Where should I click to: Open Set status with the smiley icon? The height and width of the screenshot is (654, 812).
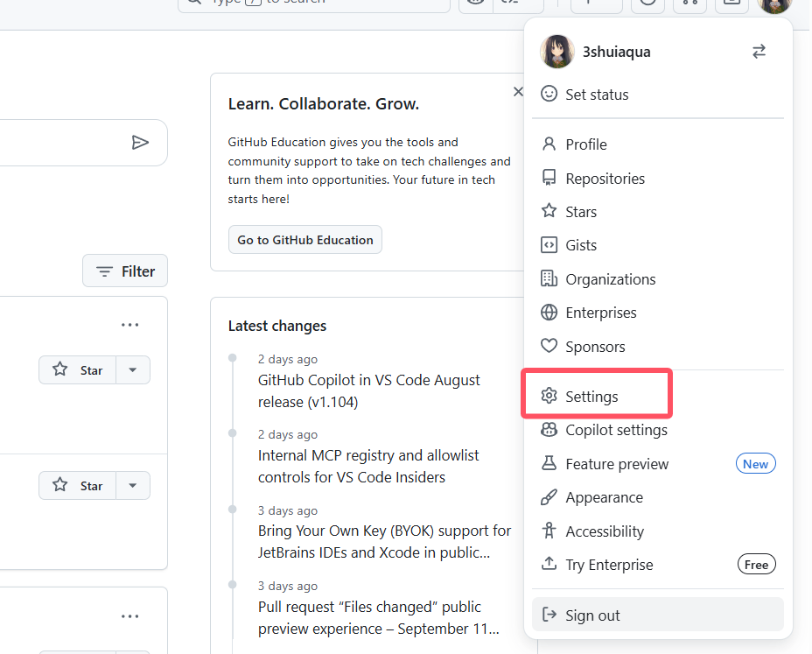[596, 95]
